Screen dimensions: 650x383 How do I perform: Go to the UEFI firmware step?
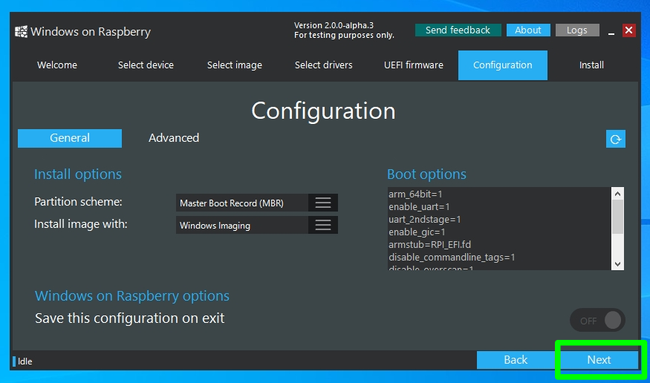pos(413,65)
